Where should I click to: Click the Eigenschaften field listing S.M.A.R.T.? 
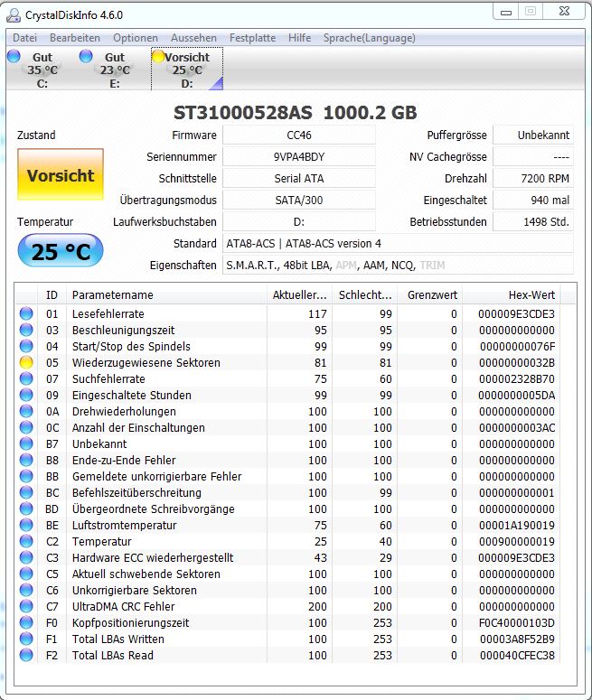[x=398, y=265]
